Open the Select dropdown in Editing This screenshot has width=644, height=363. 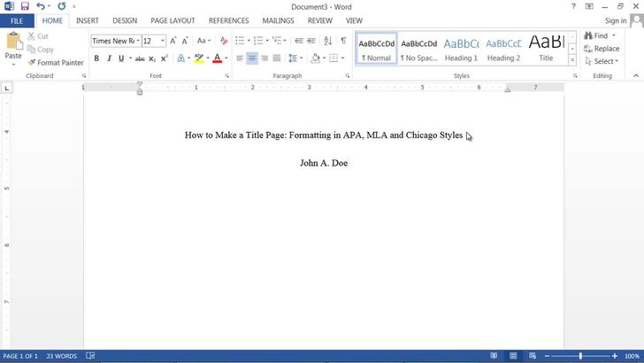point(602,61)
